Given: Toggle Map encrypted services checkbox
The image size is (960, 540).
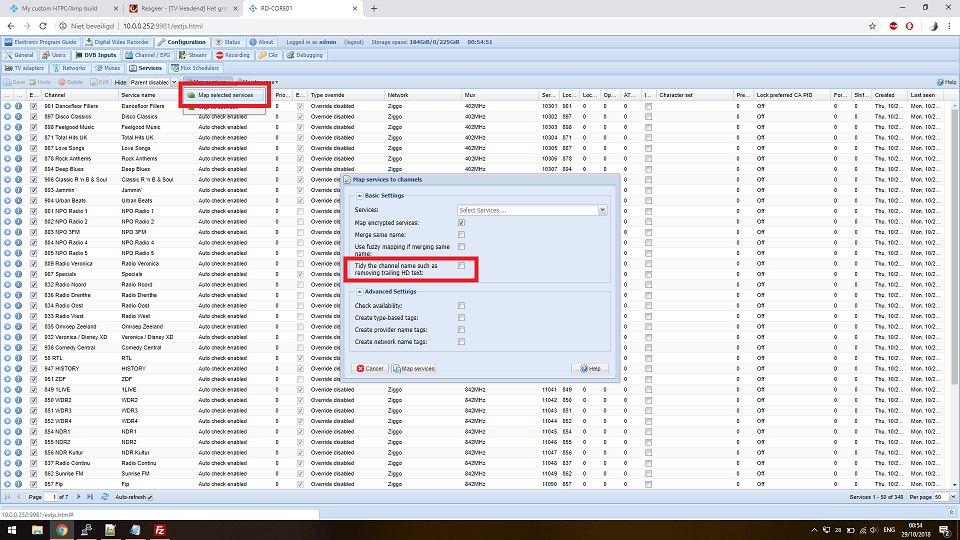Looking at the screenshot, I should 461,223.
